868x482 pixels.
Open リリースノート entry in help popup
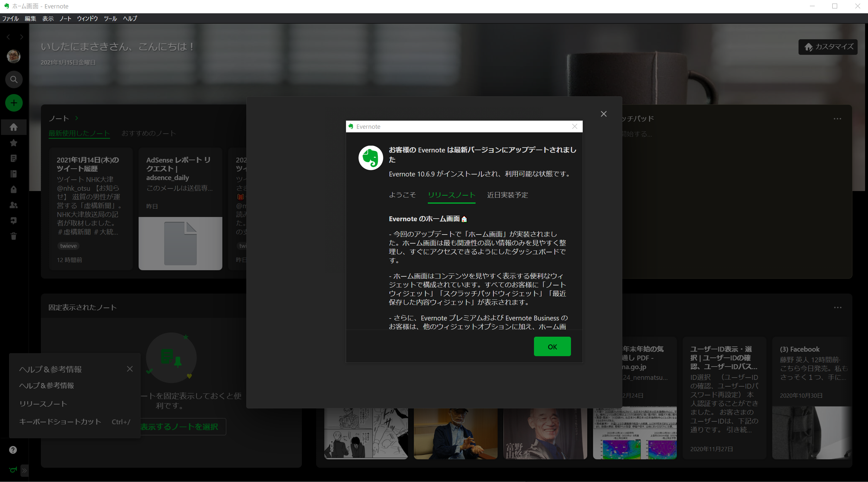(43, 404)
